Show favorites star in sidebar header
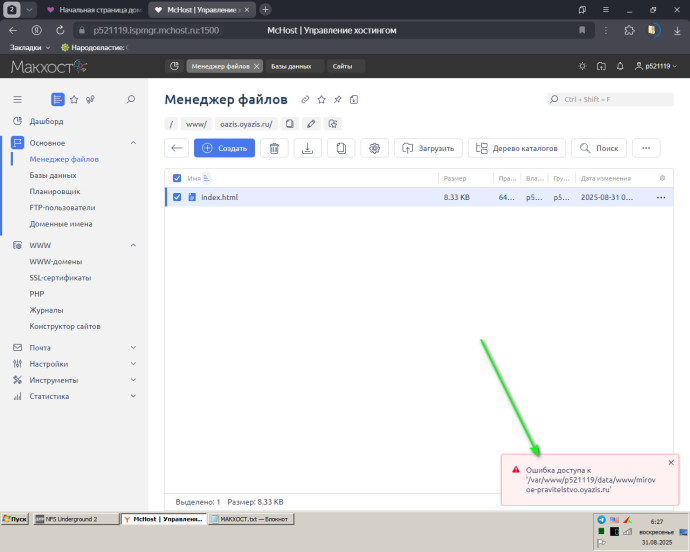 74,99
